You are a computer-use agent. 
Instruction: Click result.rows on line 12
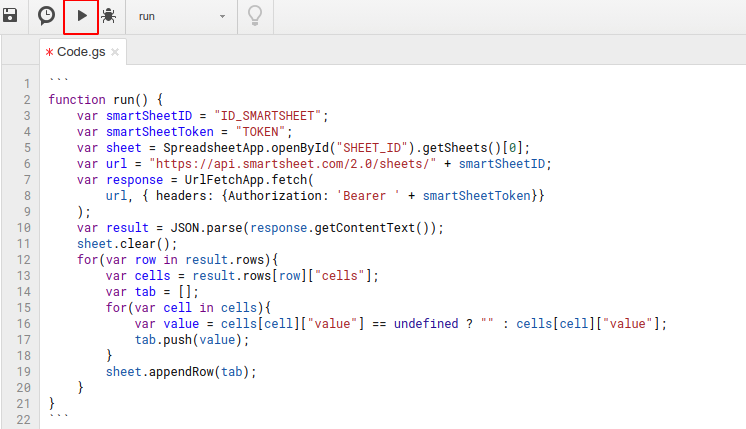point(225,260)
